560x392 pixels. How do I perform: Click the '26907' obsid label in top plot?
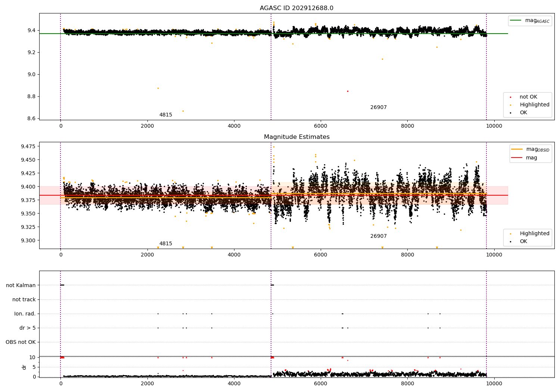pyautogui.click(x=379, y=108)
